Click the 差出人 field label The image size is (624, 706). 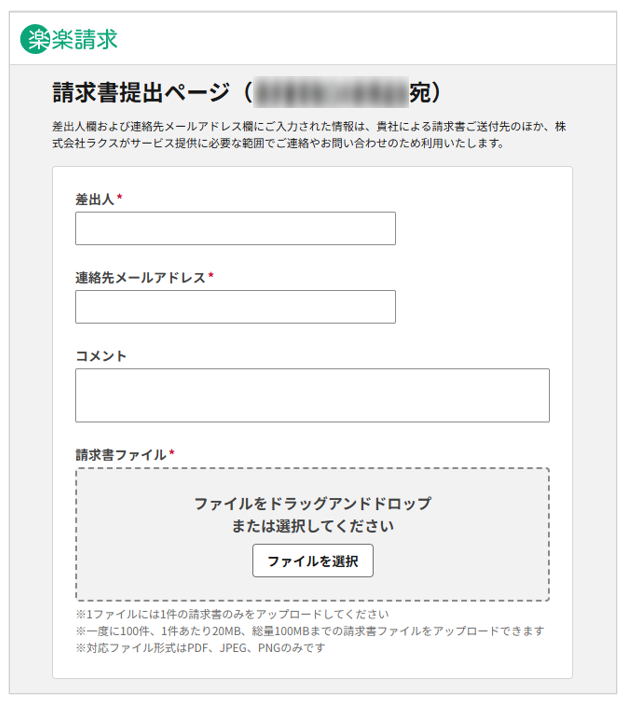pos(95,199)
